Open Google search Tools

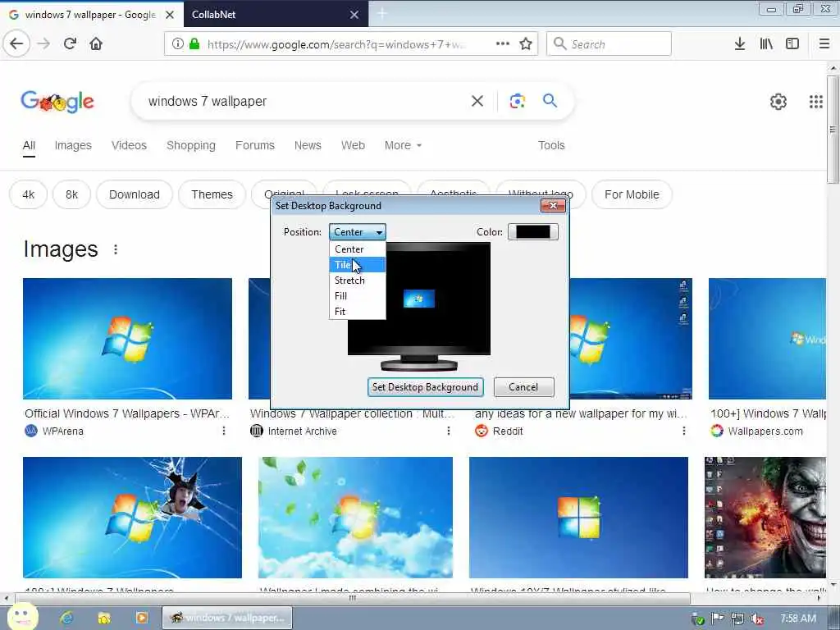551,145
